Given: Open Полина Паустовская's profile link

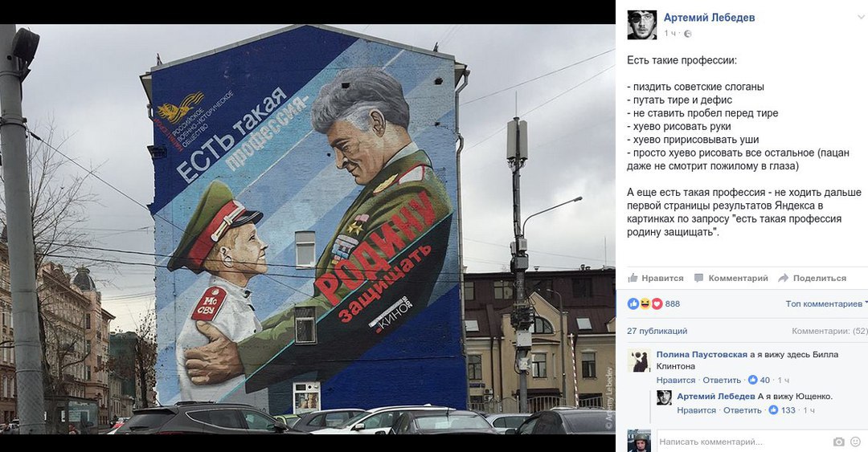Looking at the screenshot, I should 702,355.
